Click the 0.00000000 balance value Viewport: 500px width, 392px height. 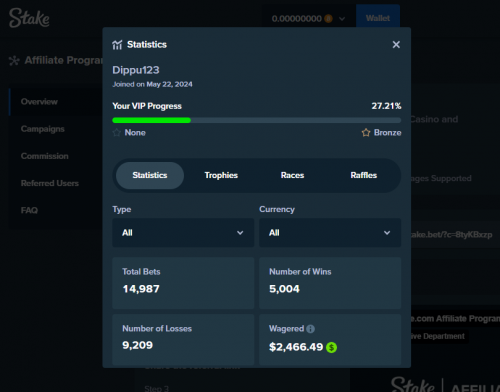point(297,19)
